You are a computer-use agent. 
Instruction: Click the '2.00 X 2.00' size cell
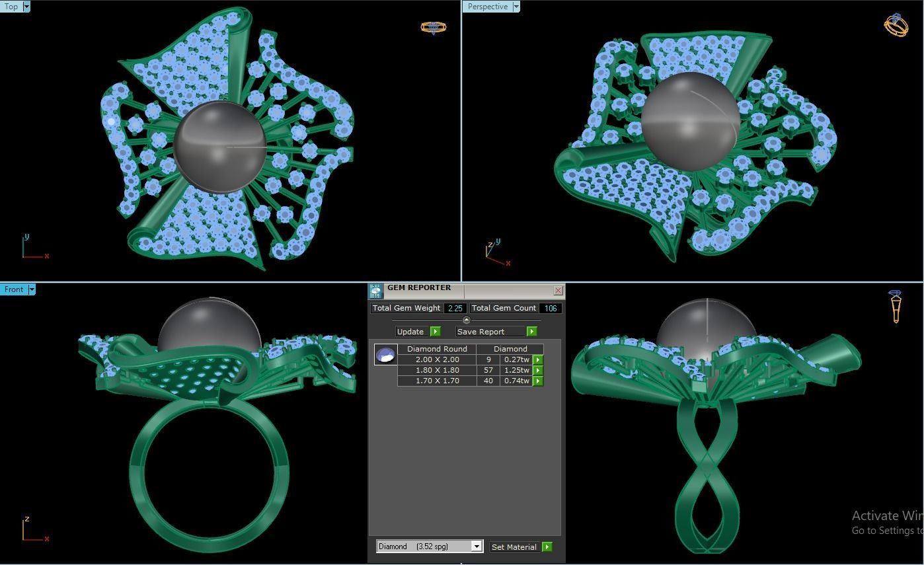click(x=437, y=359)
